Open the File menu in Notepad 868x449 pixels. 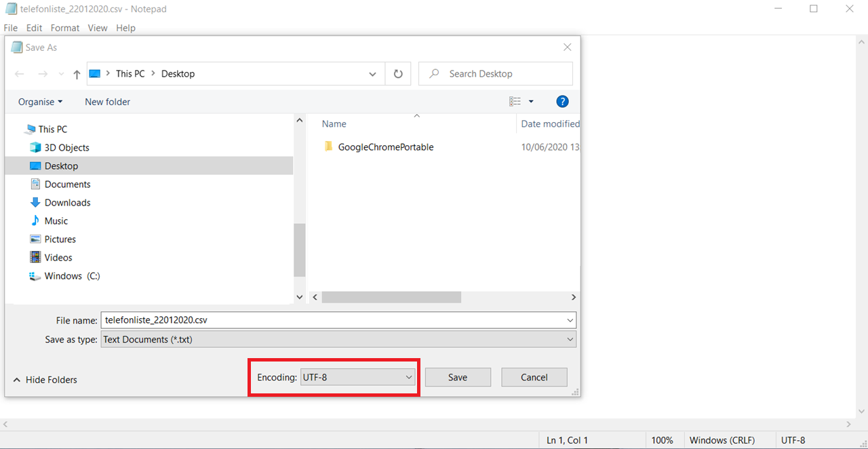pyautogui.click(x=11, y=28)
